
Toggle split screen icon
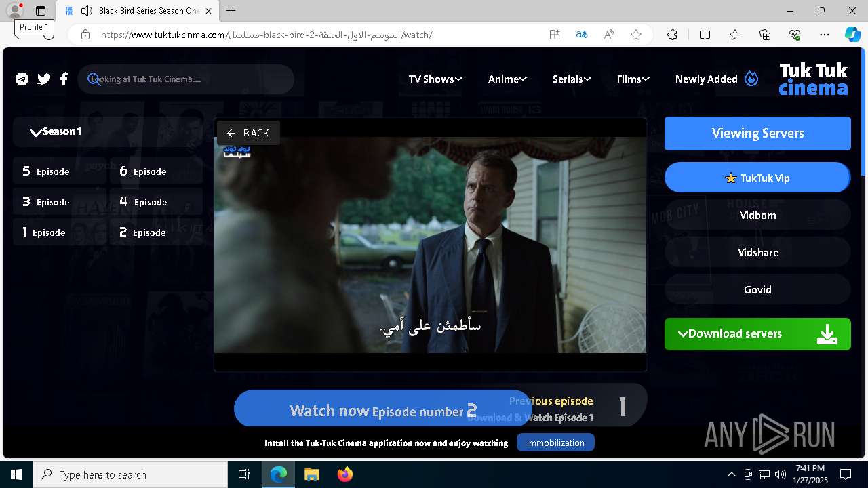click(705, 35)
